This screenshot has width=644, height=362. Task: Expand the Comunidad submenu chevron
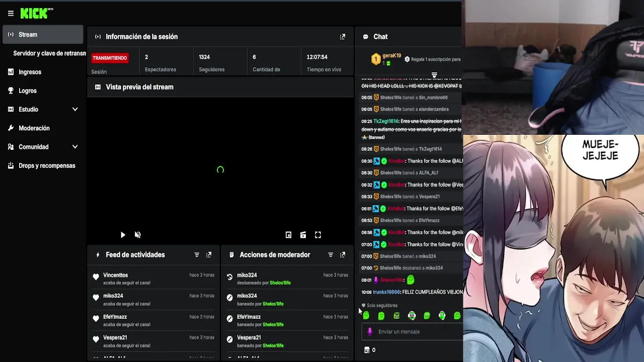coord(75,147)
